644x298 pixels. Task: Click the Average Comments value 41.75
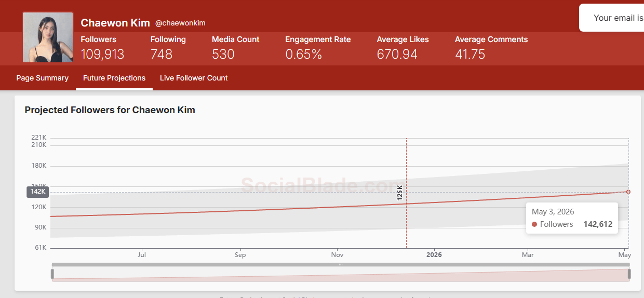click(470, 54)
